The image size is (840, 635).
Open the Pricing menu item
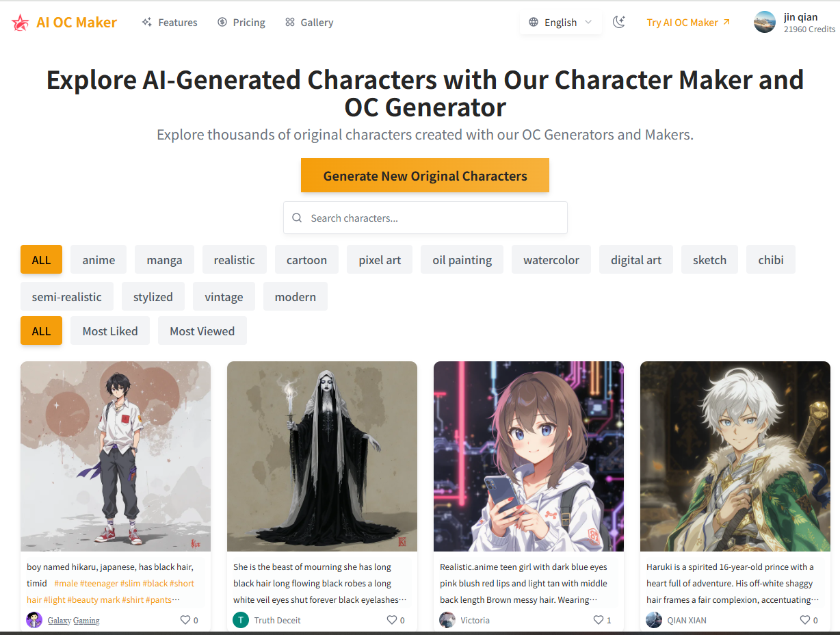[x=241, y=23]
